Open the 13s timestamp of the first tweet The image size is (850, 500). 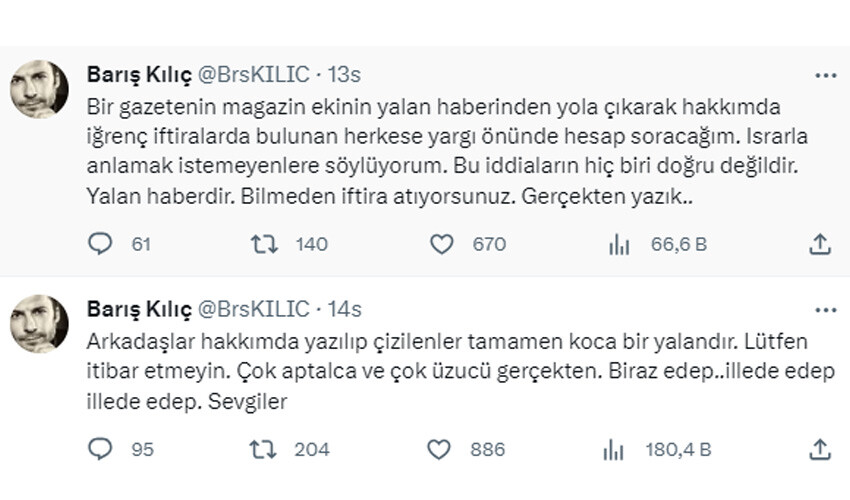[x=343, y=75]
